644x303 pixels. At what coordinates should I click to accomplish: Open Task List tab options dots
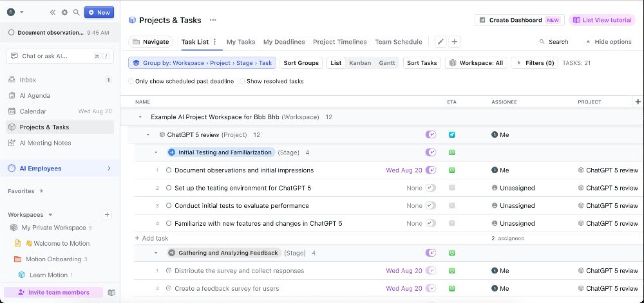tap(215, 42)
